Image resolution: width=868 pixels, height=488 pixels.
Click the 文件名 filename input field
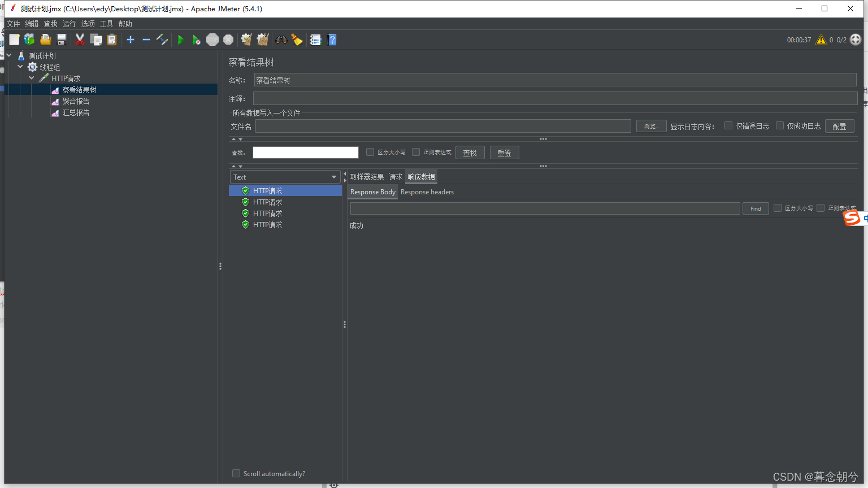tap(443, 126)
